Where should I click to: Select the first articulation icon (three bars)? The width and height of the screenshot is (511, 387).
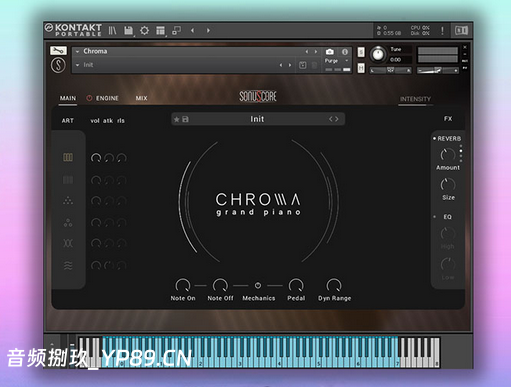pos(68,157)
